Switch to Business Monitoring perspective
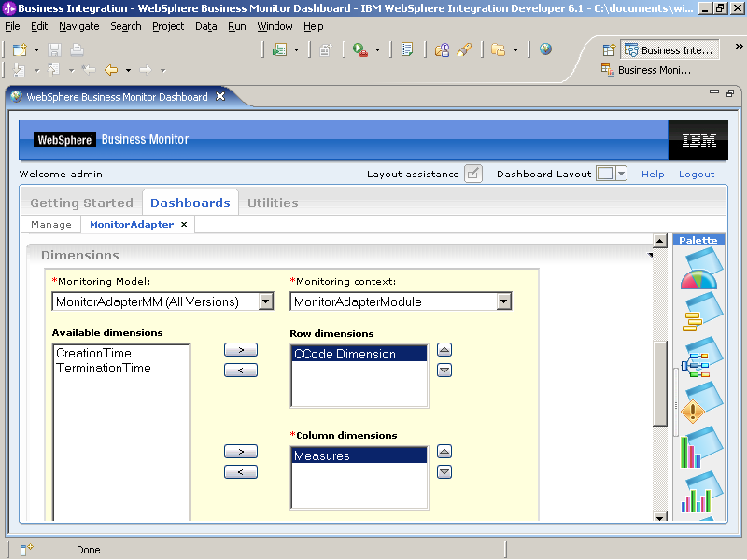 pyautogui.click(x=646, y=70)
